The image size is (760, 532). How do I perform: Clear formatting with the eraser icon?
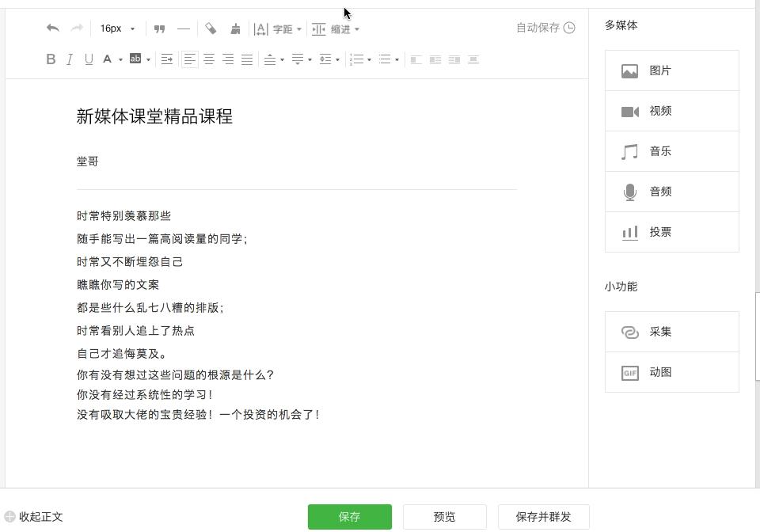[211, 28]
